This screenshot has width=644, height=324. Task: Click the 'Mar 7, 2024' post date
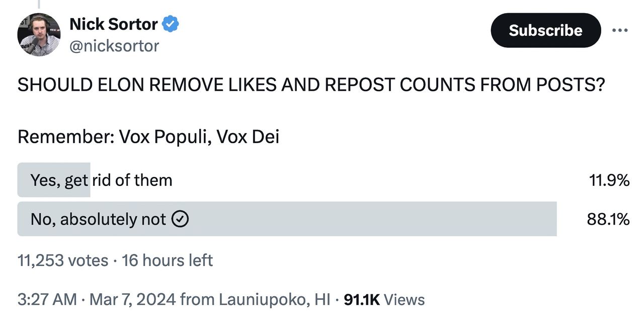point(132,300)
